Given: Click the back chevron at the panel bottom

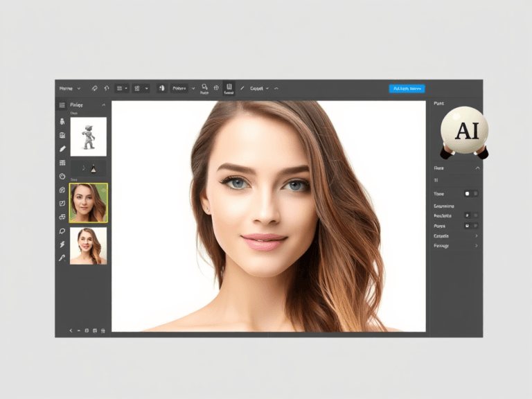Looking at the screenshot, I should (71, 330).
